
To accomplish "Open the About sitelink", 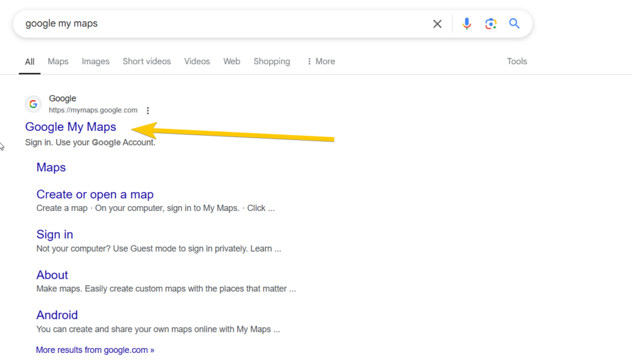I will click(x=52, y=275).
